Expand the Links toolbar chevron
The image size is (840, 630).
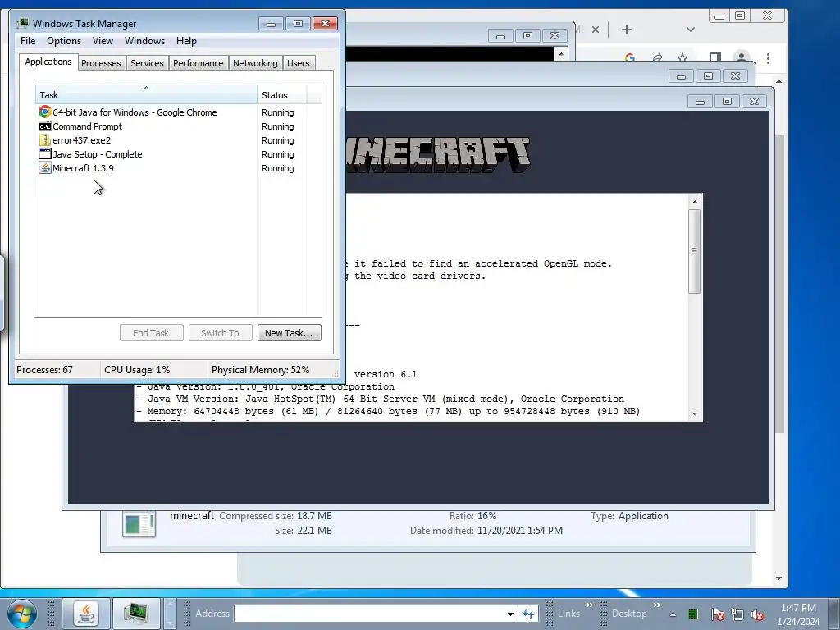(x=589, y=605)
